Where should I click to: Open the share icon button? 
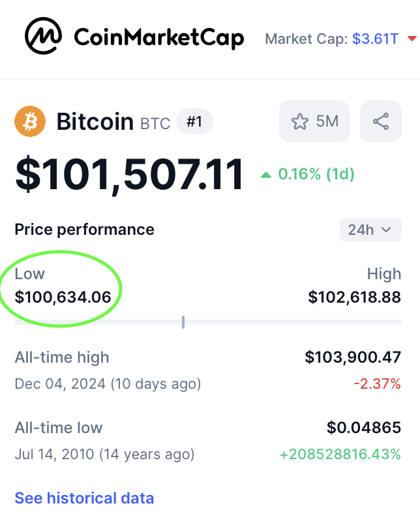[x=381, y=121]
